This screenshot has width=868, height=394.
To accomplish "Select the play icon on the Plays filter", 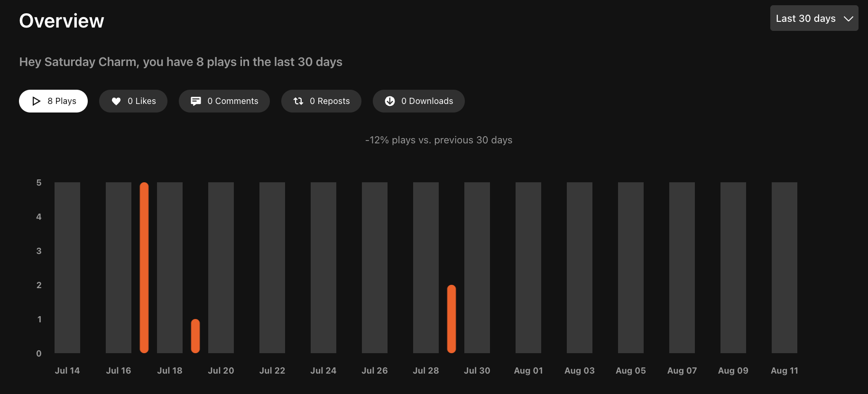I will point(36,101).
